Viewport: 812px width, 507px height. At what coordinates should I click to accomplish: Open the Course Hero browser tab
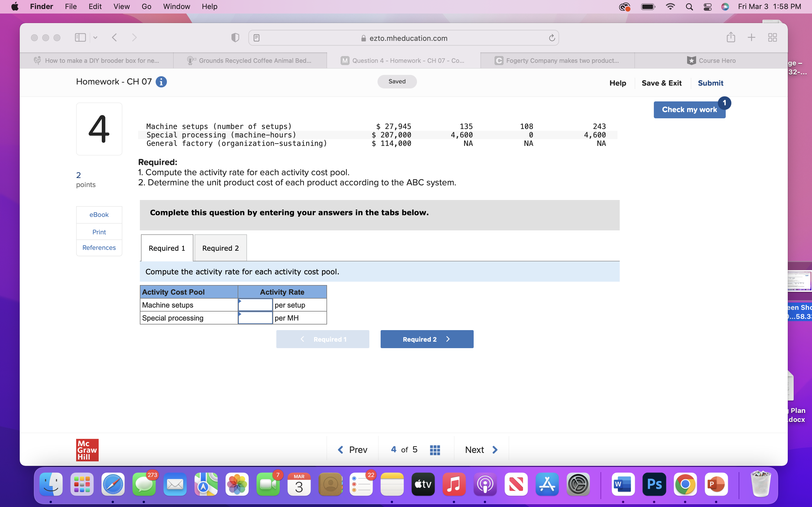point(711,60)
